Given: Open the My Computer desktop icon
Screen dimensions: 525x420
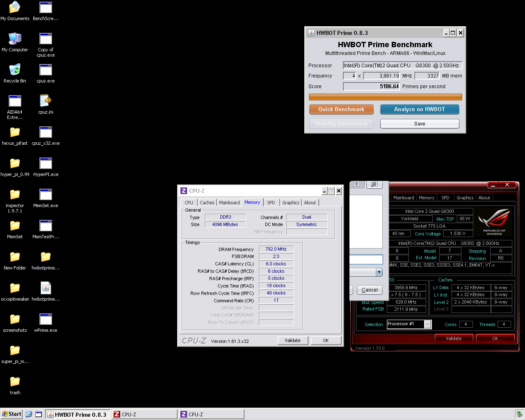Looking at the screenshot, I should [15, 42].
